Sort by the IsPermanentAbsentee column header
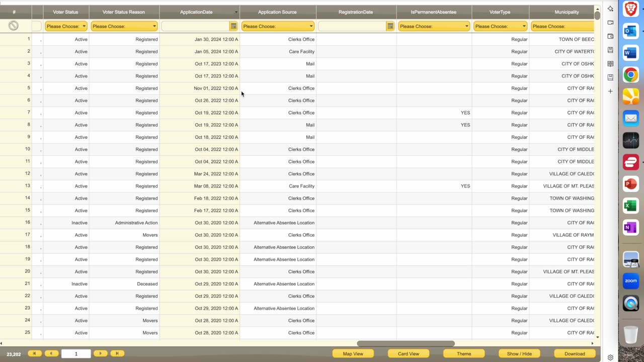The width and height of the screenshot is (644, 362). click(x=434, y=12)
